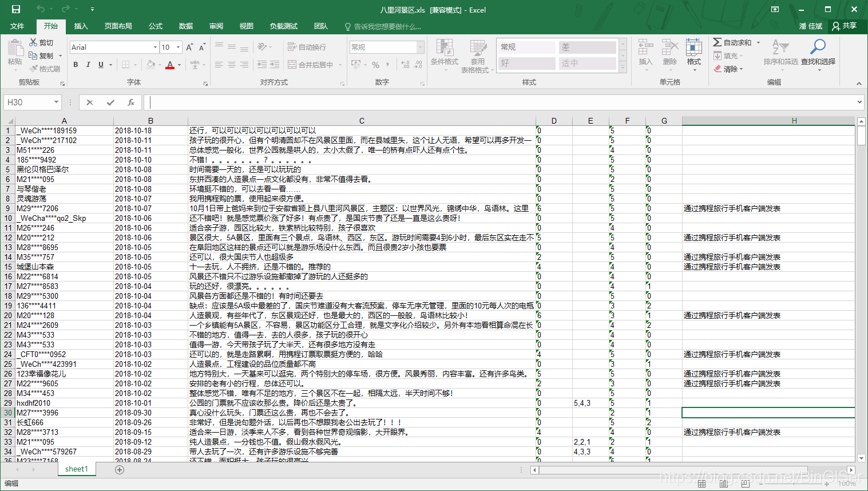Toggle middle vertical alignment
This screenshot has height=491, width=868.
tap(232, 47)
